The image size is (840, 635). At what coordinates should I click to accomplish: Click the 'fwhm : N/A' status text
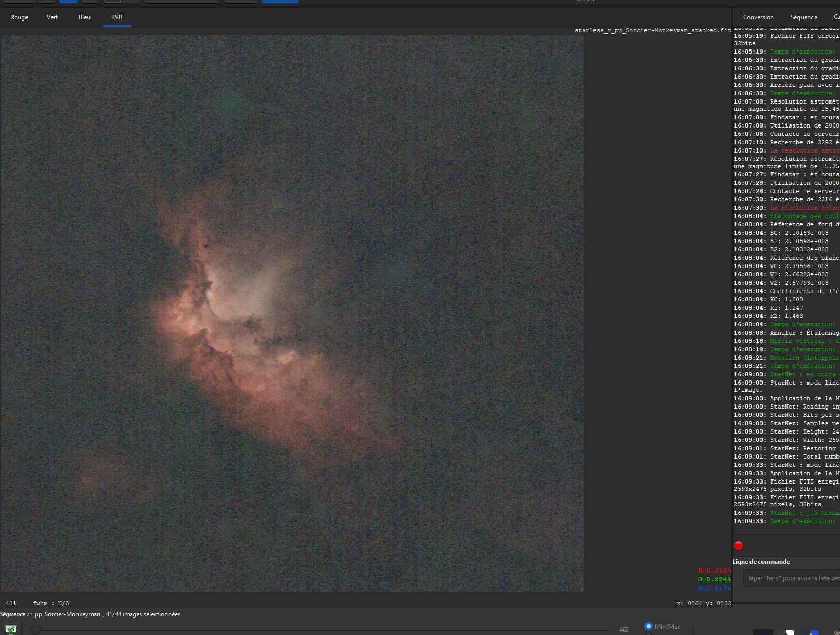point(51,603)
